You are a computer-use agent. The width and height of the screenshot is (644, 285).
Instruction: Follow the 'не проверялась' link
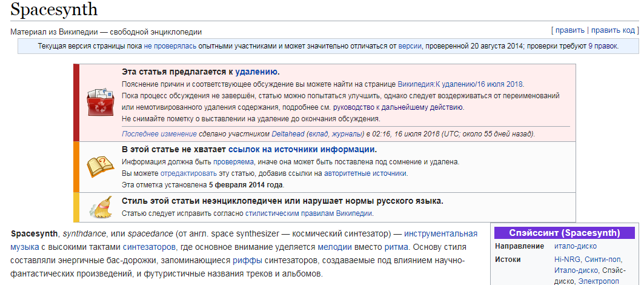pyautogui.click(x=170, y=46)
